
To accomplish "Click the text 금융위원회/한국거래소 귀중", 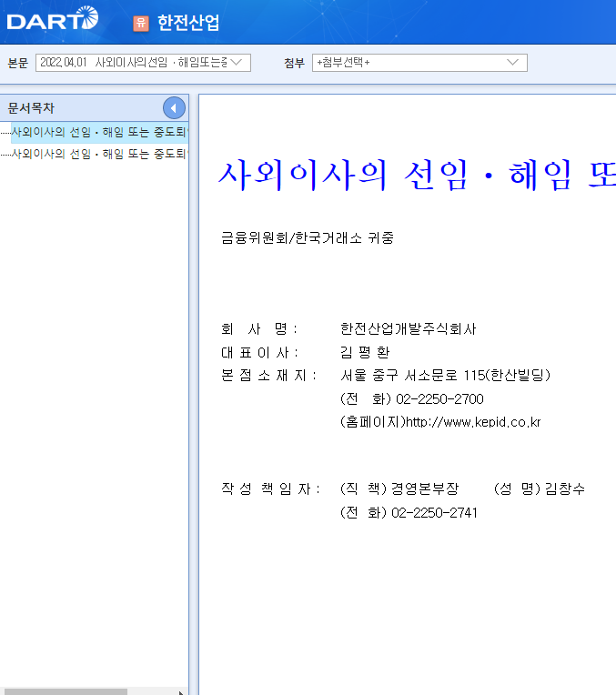I will tap(308, 238).
